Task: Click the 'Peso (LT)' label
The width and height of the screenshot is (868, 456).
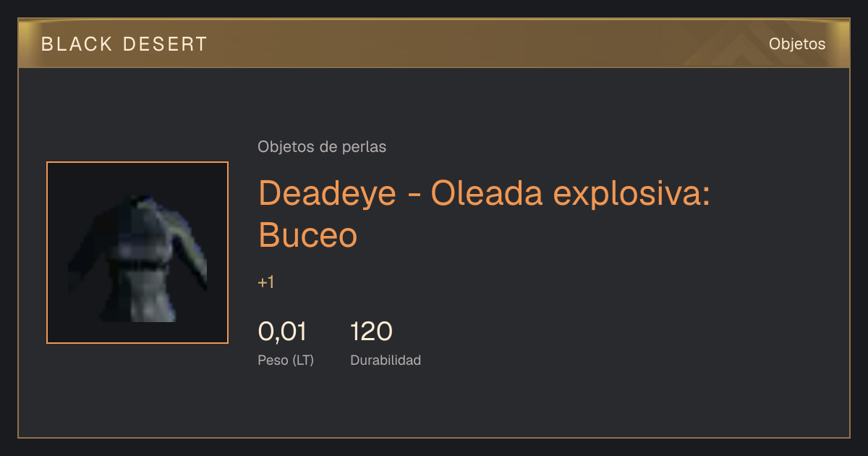Action: (286, 360)
